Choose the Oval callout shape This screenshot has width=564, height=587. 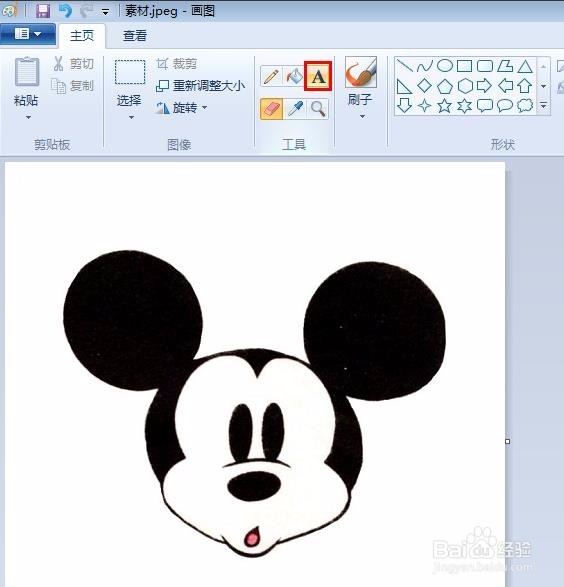[x=505, y=106]
